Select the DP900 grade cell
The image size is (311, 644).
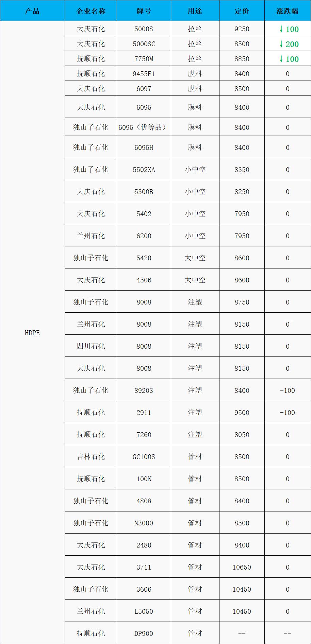144,633
